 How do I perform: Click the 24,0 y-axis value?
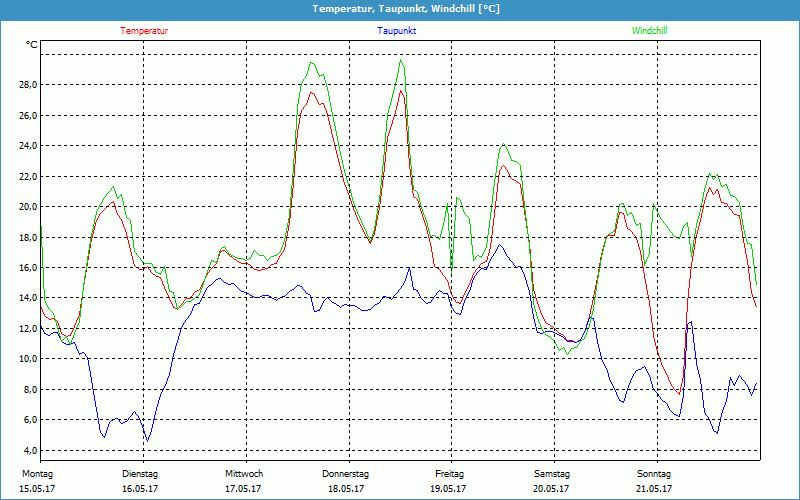(x=28, y=146)
